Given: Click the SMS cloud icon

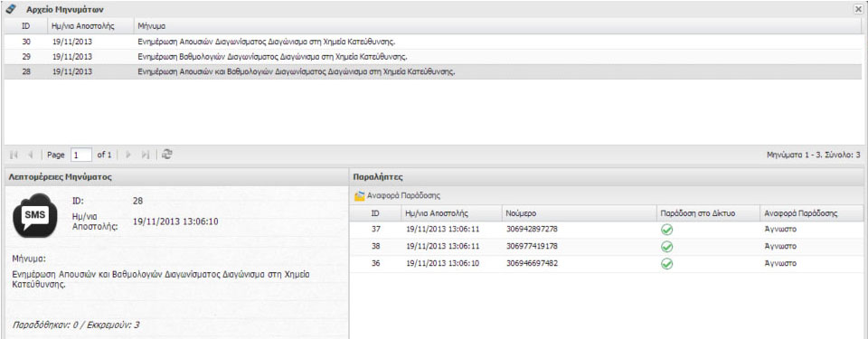Looking at the screenshot, I should click(35, 215).
